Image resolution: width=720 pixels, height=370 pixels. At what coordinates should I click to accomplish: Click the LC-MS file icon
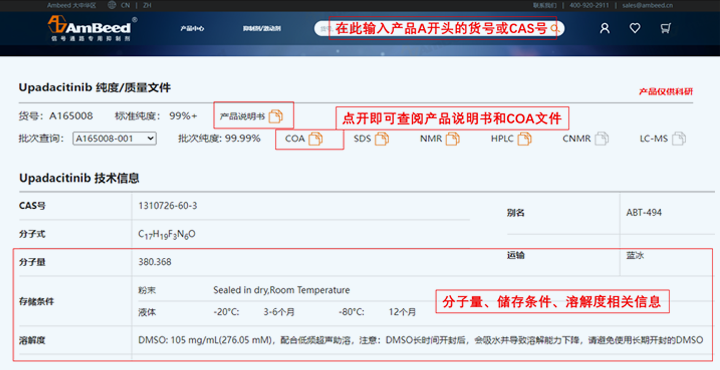(x=679, y=139)
